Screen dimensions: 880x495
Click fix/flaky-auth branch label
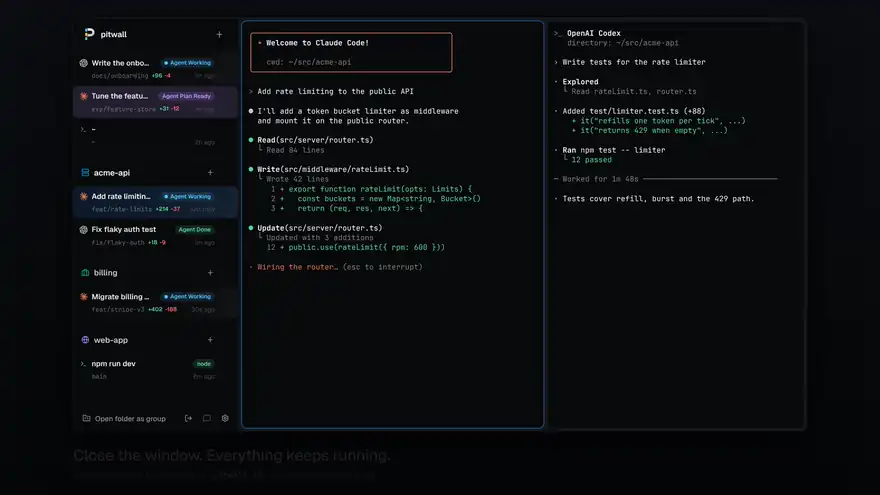(118, 242)
